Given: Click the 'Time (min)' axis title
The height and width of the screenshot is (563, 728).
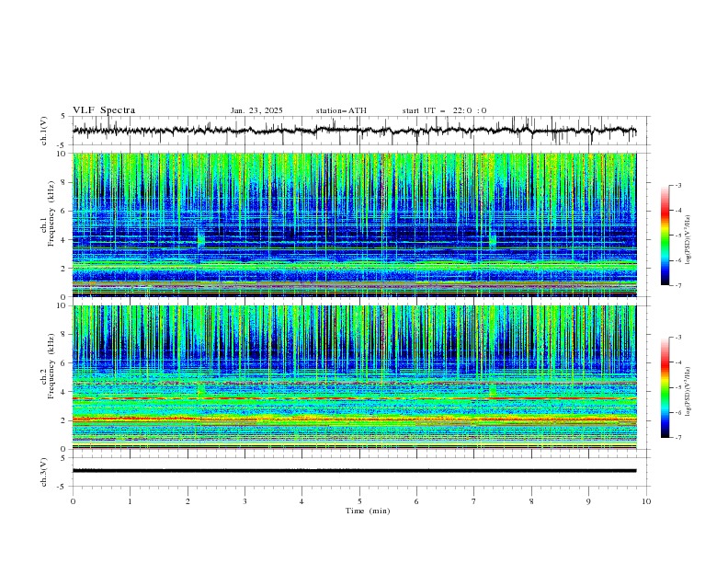Looking at the screenshot, I should [x=368, y=511].
